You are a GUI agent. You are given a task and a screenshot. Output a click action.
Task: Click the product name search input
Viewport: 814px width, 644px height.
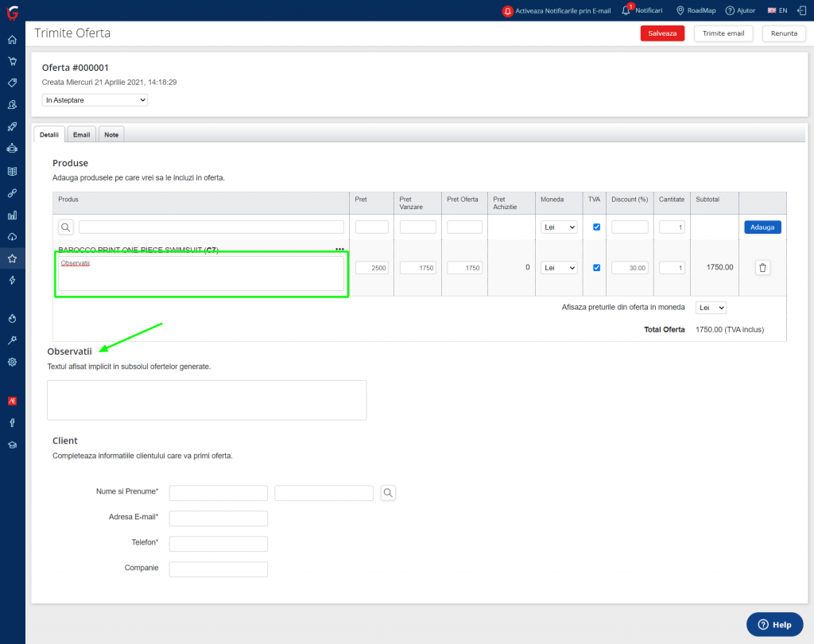coord(211,227)
